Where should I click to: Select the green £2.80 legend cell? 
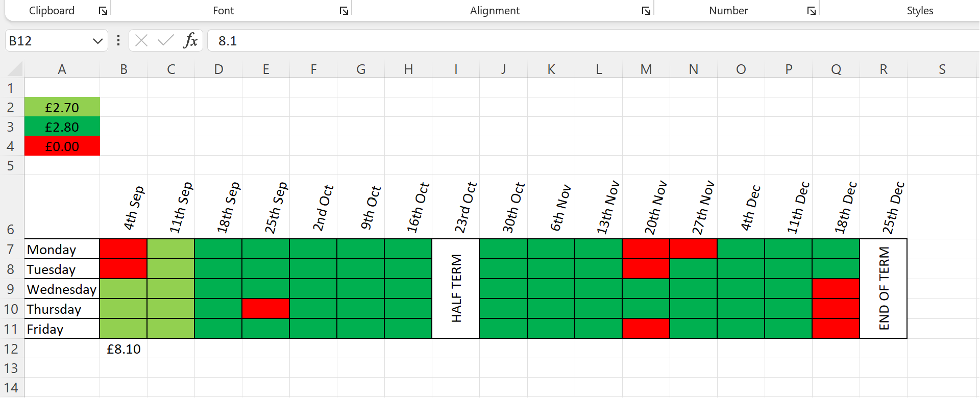tap(62, 127)
